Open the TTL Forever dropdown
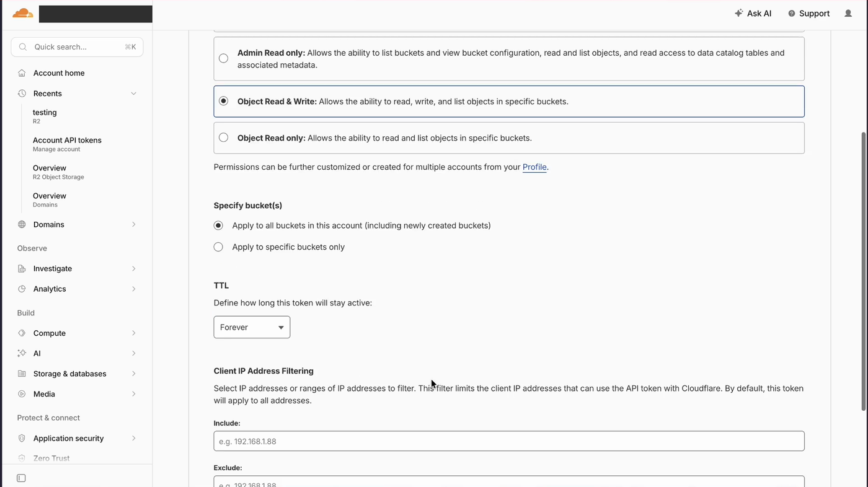The width and height of the screenshot is (868, 487). pyautogui.click(x=252, y=327)
